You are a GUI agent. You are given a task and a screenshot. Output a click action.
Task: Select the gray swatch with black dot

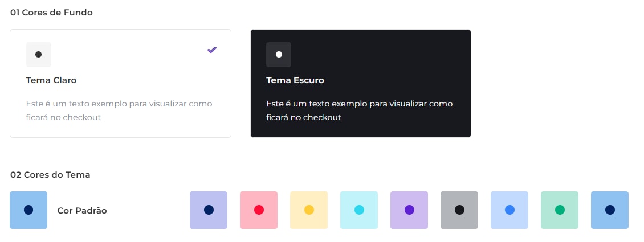459,210
